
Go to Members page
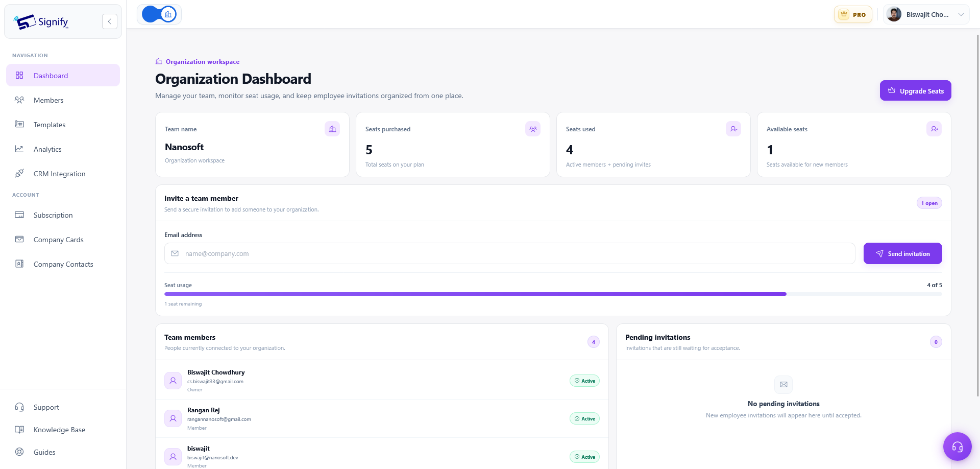[63, 100]
